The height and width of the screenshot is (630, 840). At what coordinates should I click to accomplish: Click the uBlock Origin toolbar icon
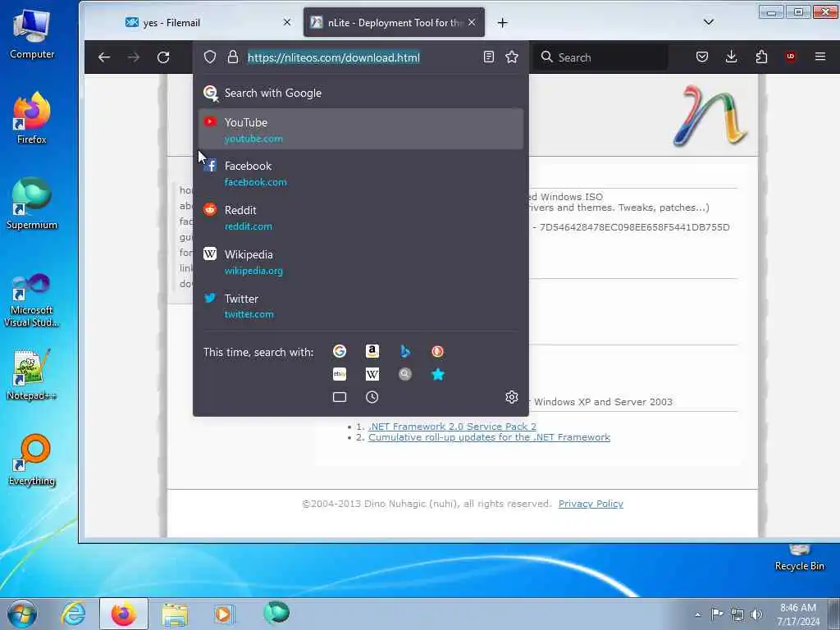point(791,57)
